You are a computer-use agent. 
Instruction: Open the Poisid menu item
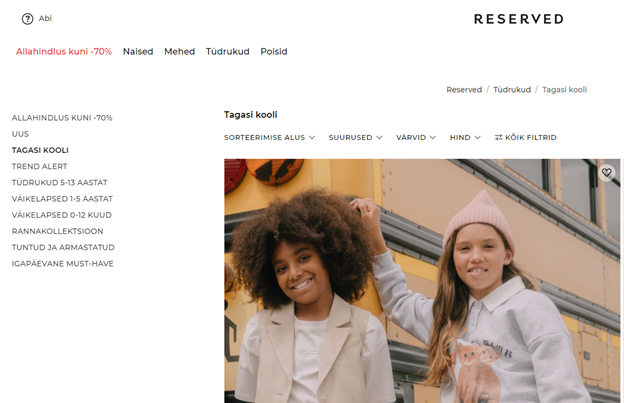274,51
